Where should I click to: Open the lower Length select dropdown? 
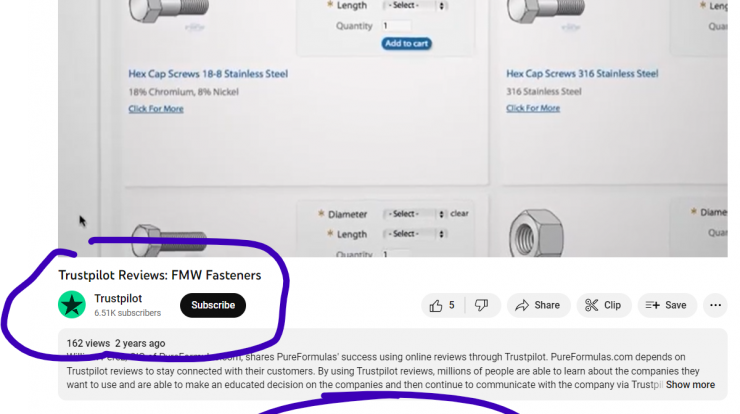coord(414,234)
